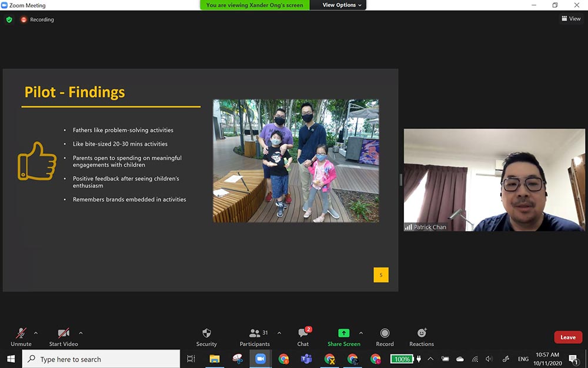Expand Share Screen options arrow
The image size is (588, 368).
361,333
